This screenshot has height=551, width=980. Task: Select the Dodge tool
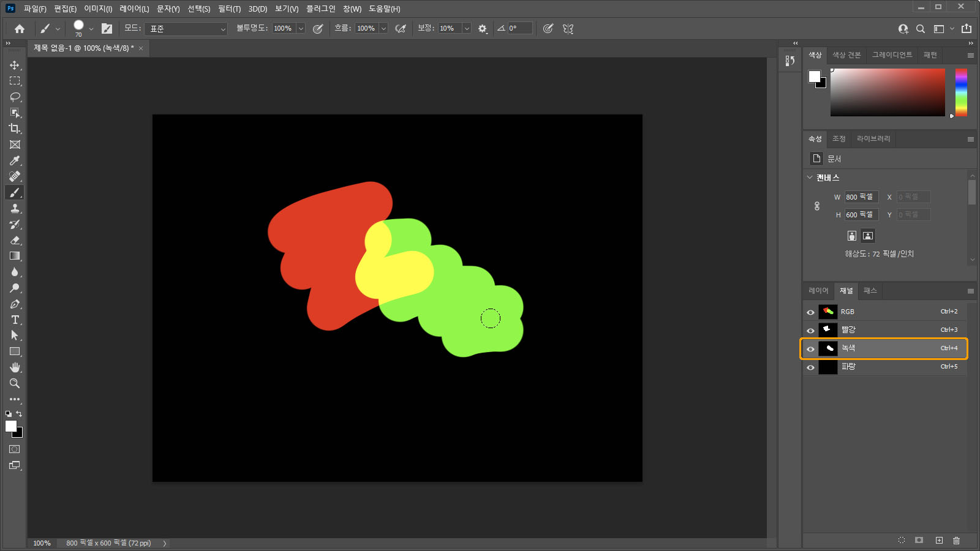pyautogui.click(x=15, y=288)
